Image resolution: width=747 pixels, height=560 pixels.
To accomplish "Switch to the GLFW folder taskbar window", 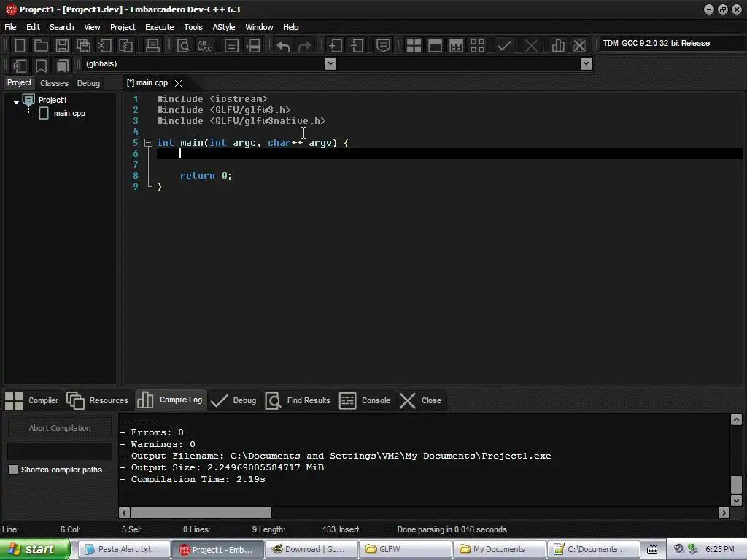I will (405, 549).
